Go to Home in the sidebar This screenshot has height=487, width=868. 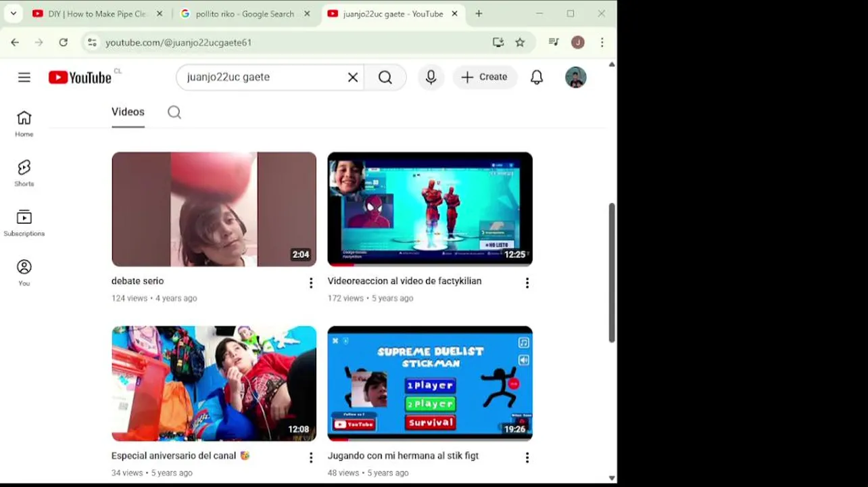pyautogui.click(x=24, y=124)
